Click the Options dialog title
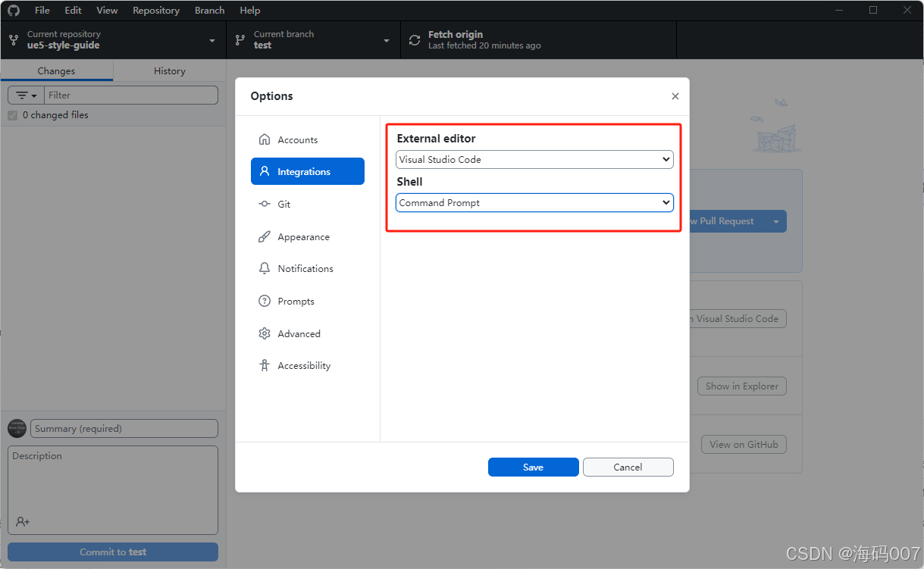Image resolution: width=924 pixels, height=569 pixels. pyautogui.click(x=271, y=96)
